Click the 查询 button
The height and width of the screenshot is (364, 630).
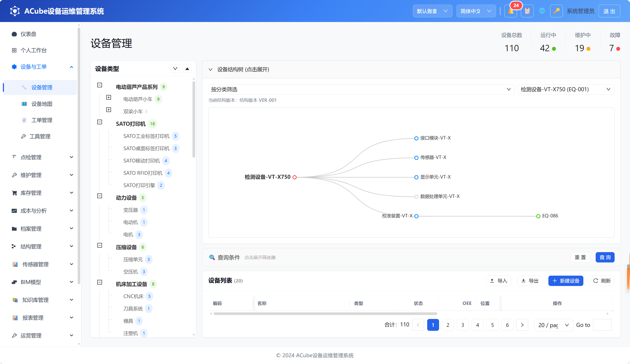point(605,257)
